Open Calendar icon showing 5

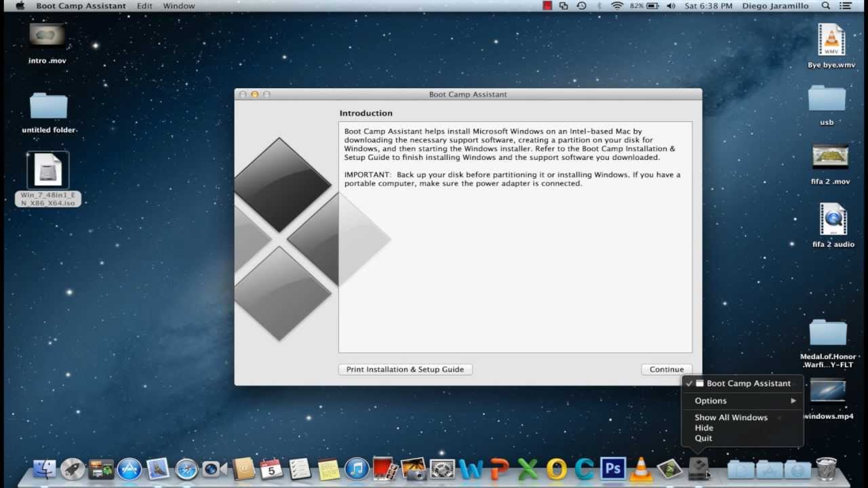point(271,469)
